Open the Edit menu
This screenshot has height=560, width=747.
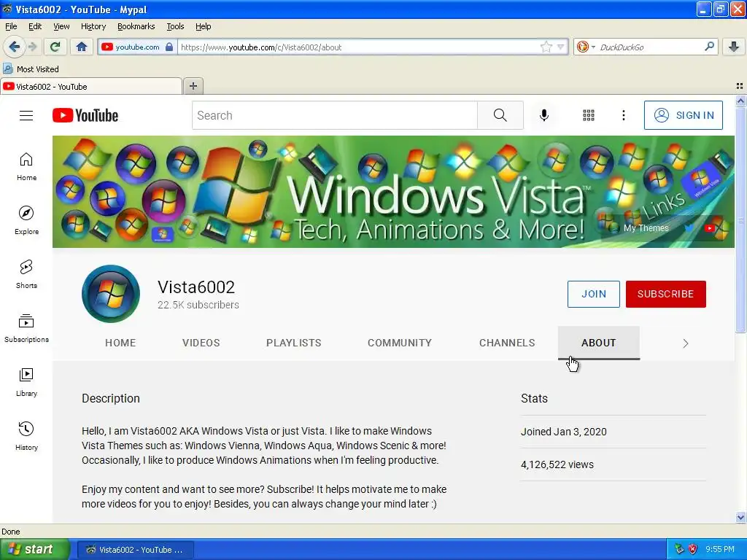[x=35, y=26]
